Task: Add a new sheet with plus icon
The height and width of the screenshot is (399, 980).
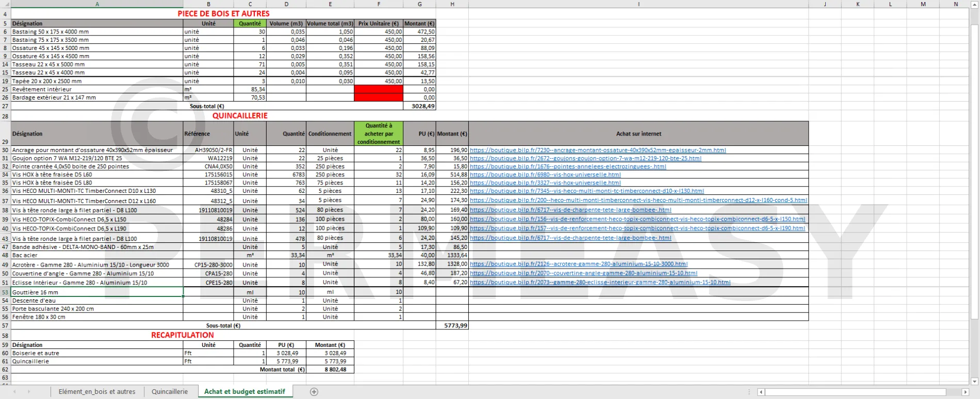Action: [x=314, y=392]
